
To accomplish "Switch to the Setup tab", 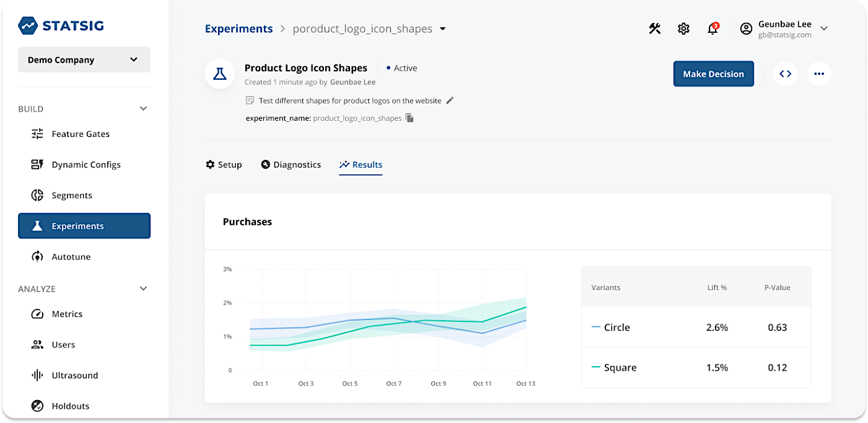I will click(x=224, y=165).
